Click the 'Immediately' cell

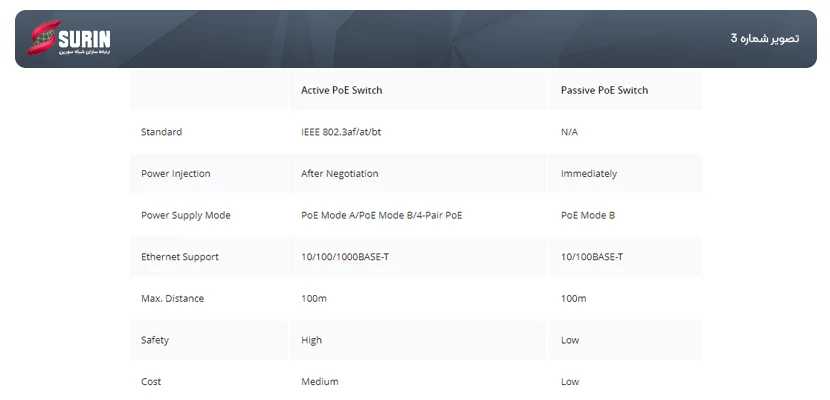pyautogui.click(x=589, y=174)
